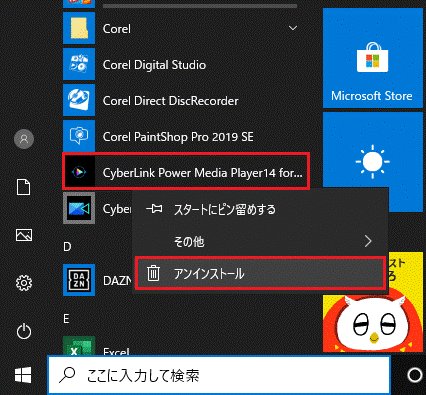Click the Corel Direct DiscRecorder icon

[x=79, y=100]
